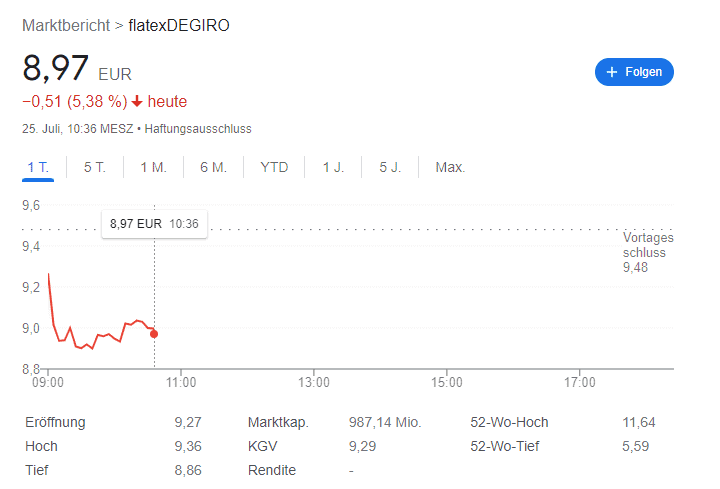The width and height of the screenshot is (720, 489).
Task: Click the KGV value 9,29
Action: click(x=362, y=446)
